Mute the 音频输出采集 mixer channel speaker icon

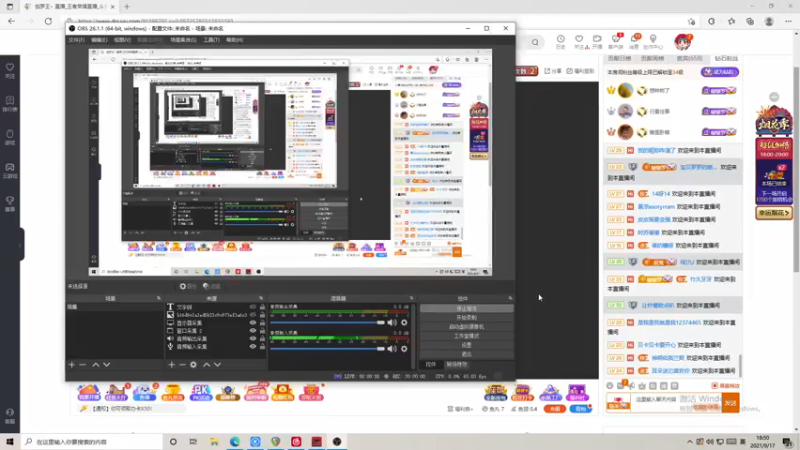coord(391,322)
